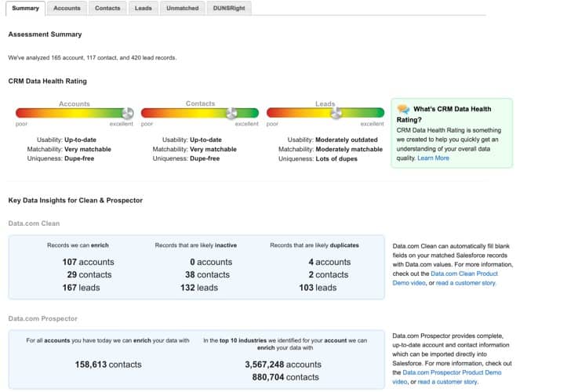This screenshot has width=578, height=392.
Task: Click the 38 contacts inactive value
Action: (x=207, y=275)
